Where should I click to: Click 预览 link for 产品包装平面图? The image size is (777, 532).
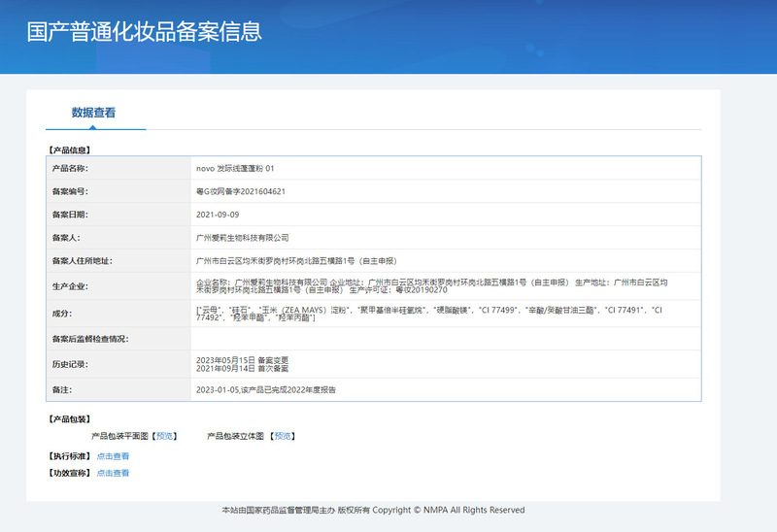click(x=165, y=436)
